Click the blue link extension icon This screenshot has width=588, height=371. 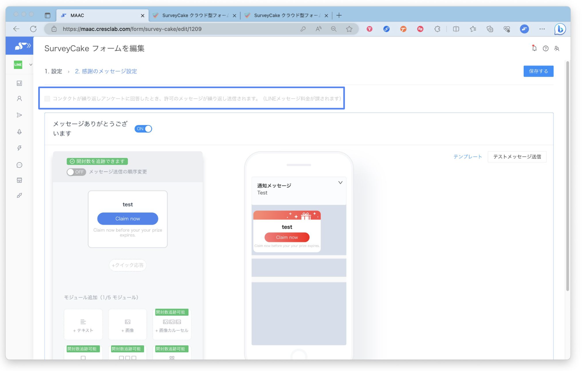[386, 29]
